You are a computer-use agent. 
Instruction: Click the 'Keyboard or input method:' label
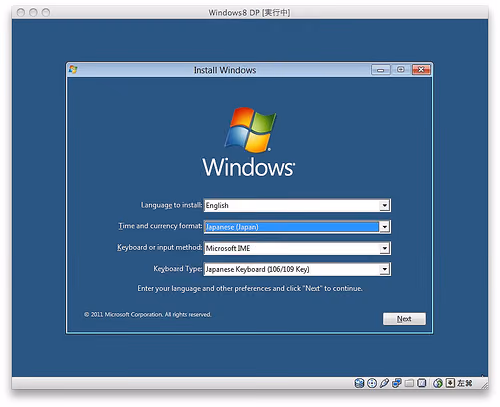160,247
